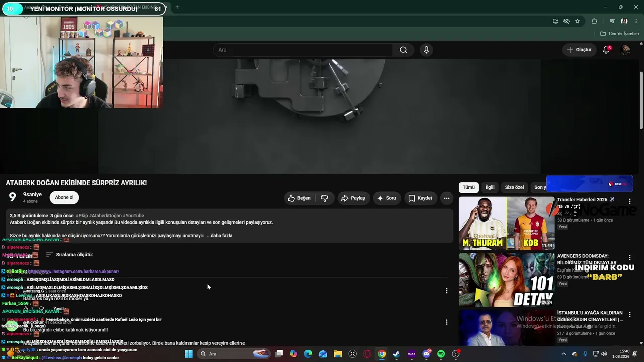Open a new Chrome tab

coord(178,7)
